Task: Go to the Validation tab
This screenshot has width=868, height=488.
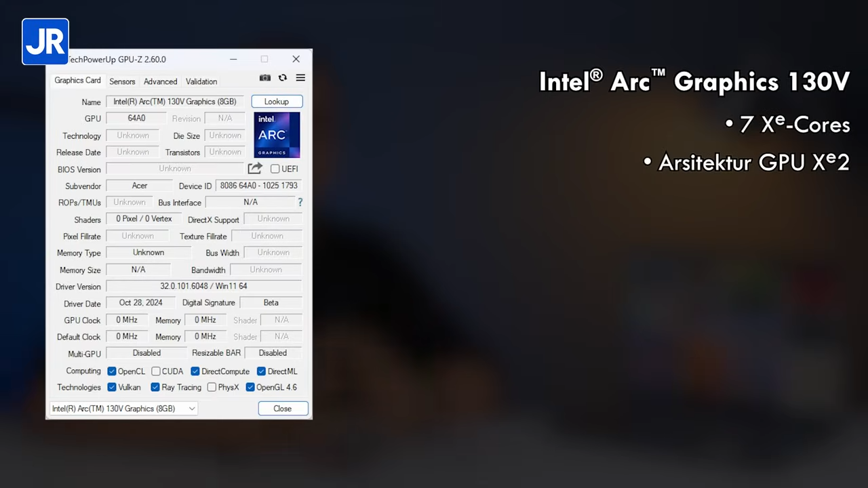Action: 201,81
